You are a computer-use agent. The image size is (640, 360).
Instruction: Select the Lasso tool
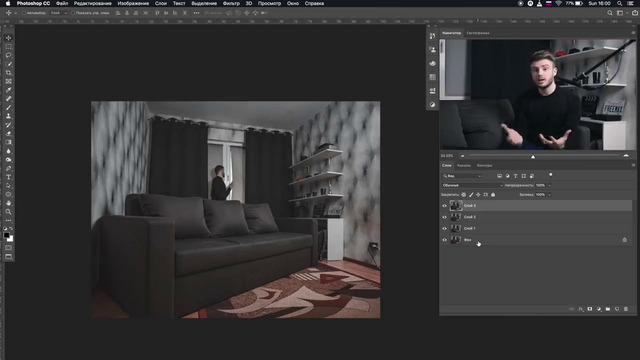tap(8, 55)
